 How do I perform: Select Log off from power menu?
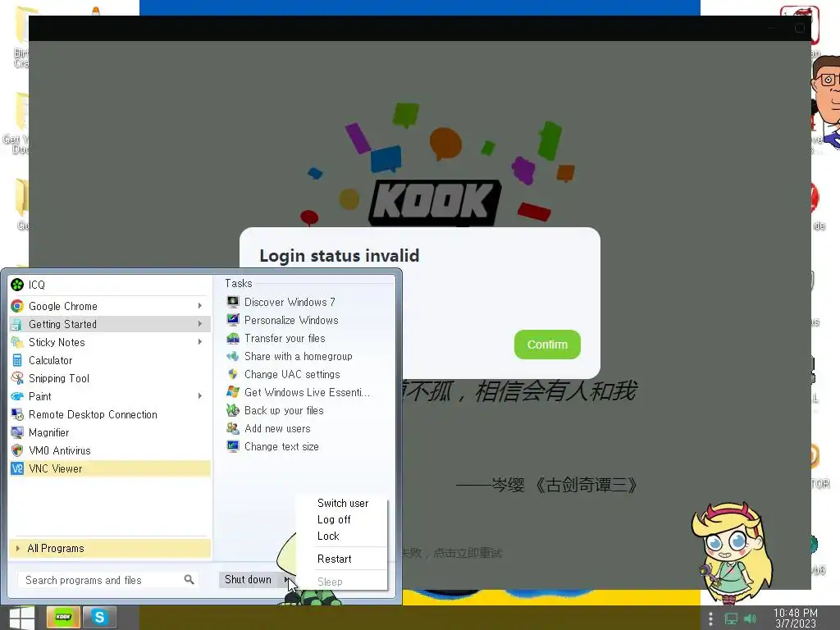click(342, 519)
